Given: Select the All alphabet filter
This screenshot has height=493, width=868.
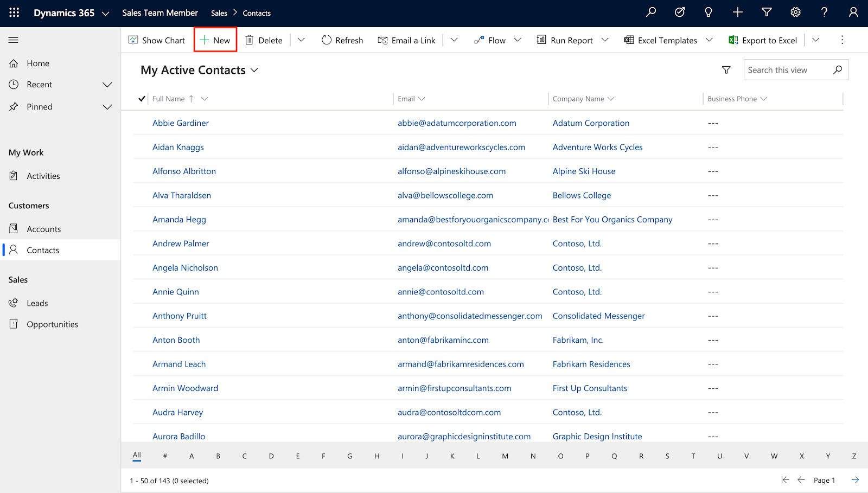Looking at the screenshot, I should tap(137, 456).
